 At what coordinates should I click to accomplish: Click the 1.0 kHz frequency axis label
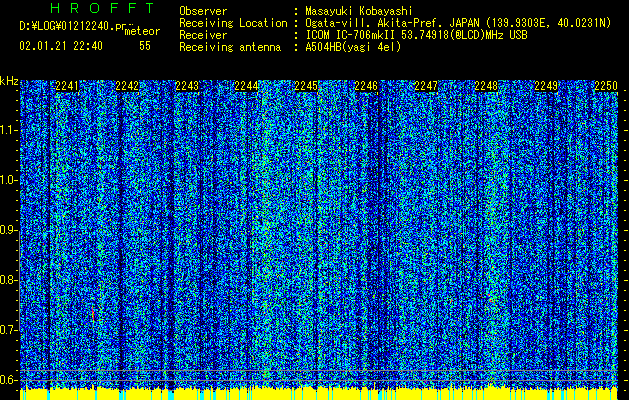tap(8, 180)
